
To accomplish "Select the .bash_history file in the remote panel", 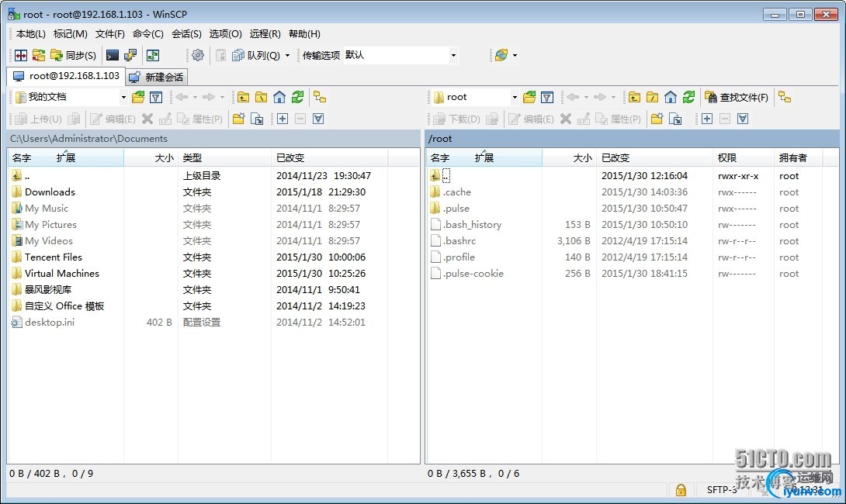I will (472, 225).
